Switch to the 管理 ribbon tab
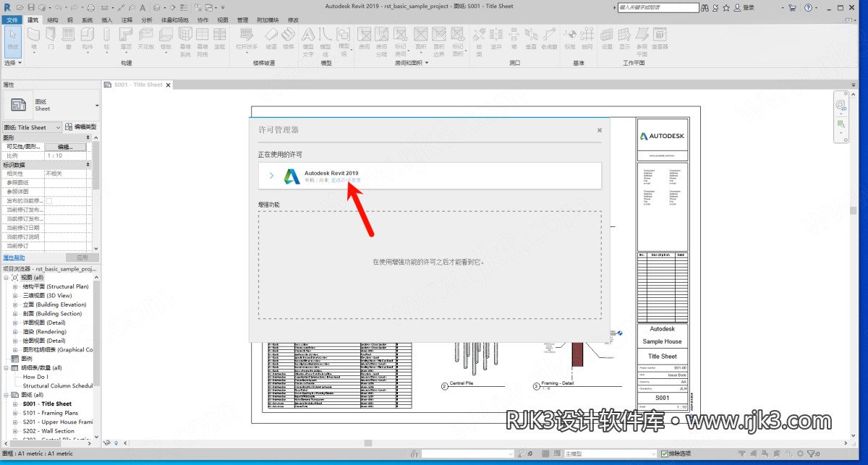The image size is (868, 465). pyautogui.click(x=242, y=20)
